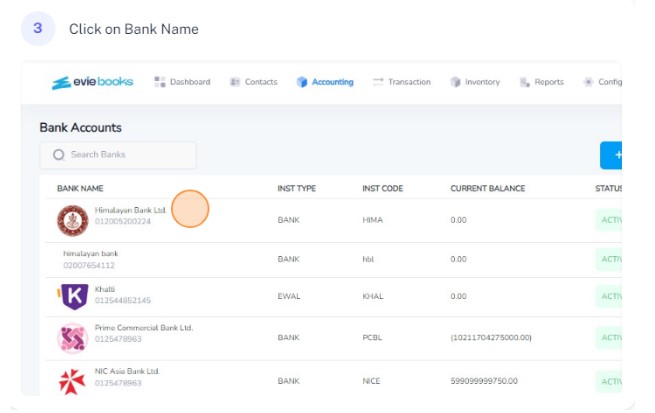Click the STATUS column header
Image resolution: width=655 pixels, height=413 pixels.
609,188
